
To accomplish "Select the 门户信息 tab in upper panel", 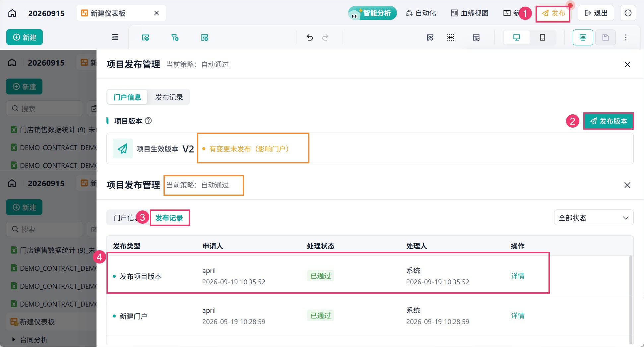I will (127, 97).
